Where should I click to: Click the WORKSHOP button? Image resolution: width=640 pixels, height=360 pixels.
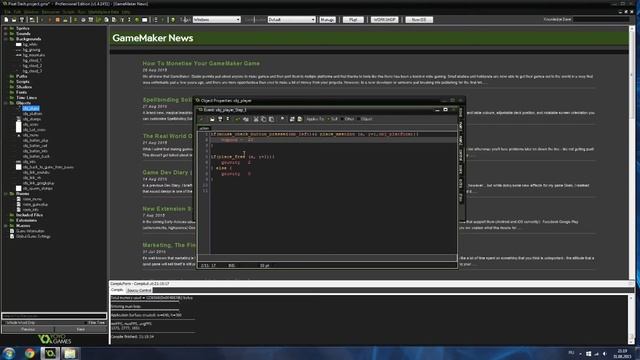[384, 20]
